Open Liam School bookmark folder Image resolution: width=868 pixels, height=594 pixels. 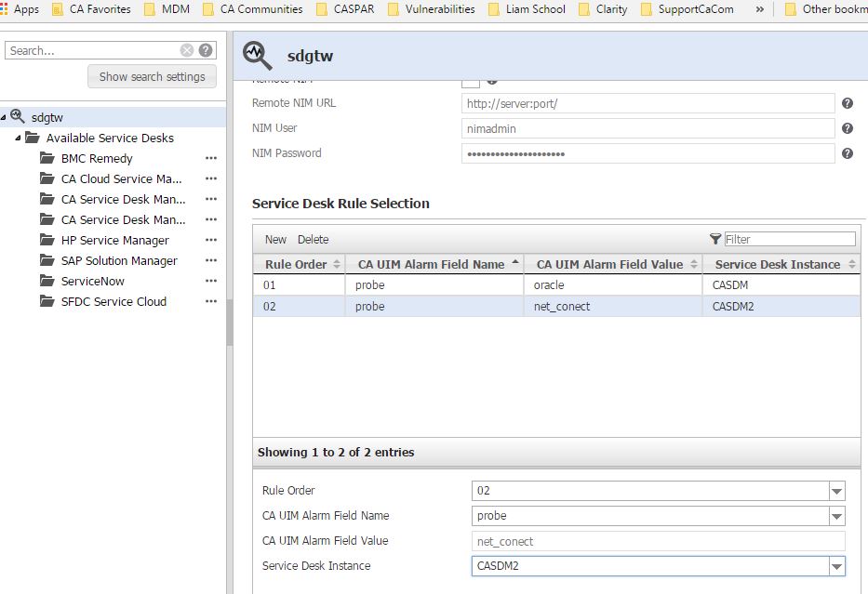coord(527,9)
